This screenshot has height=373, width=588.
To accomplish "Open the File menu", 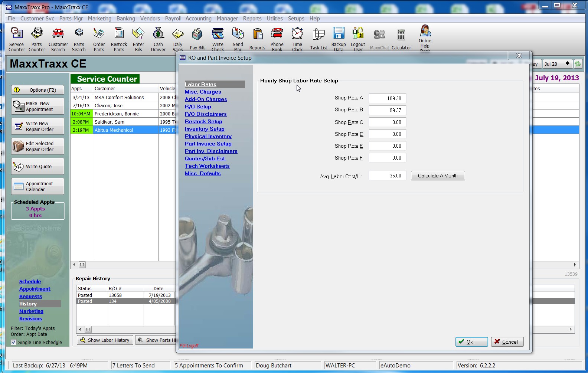I will click(12, 18).
